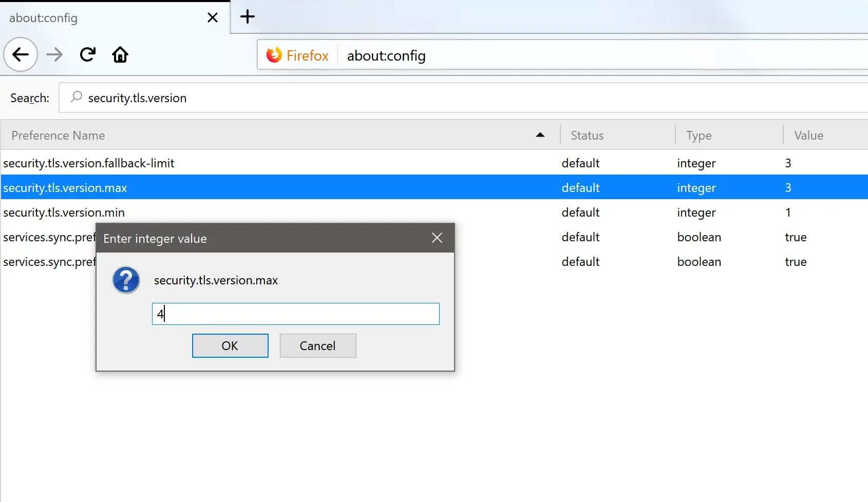The height and width of the screenshot is (502, 868).
Task: Click the value 3 in the highlighted max row
Action: pos(788,188)
